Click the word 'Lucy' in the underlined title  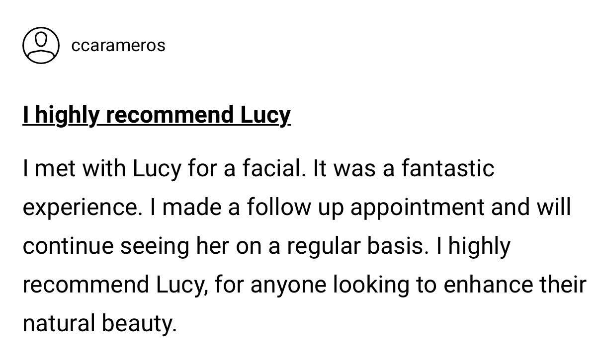tap(266, 115)
